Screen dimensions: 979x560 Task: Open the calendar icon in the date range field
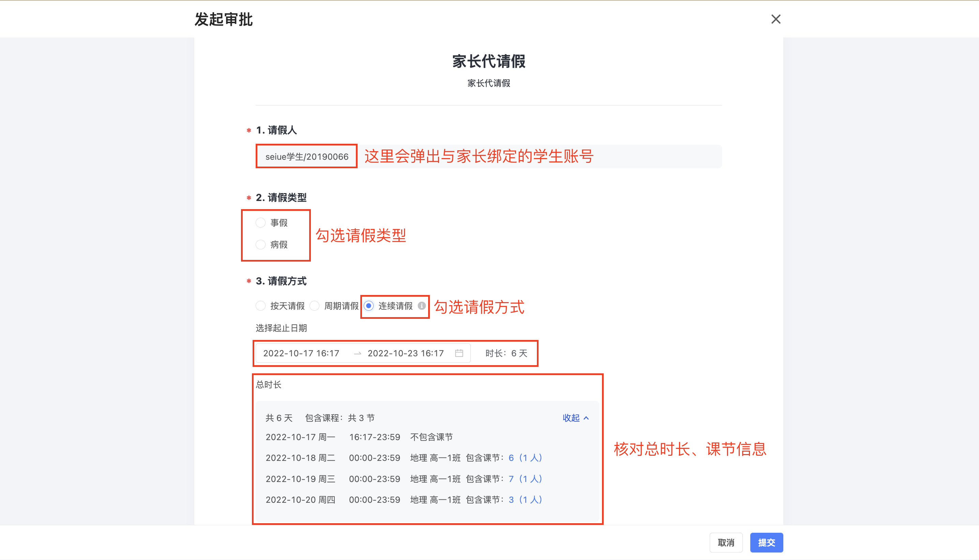459,353
